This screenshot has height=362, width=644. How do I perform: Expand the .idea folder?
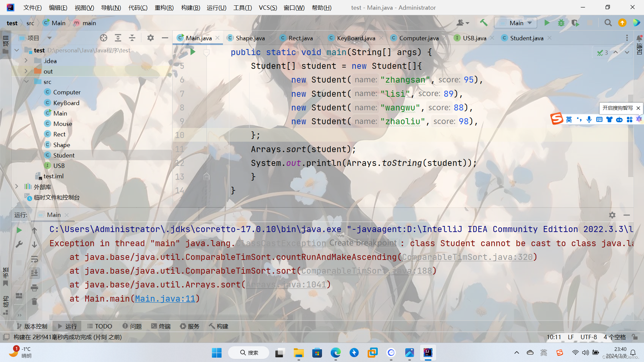coord(26,61)
